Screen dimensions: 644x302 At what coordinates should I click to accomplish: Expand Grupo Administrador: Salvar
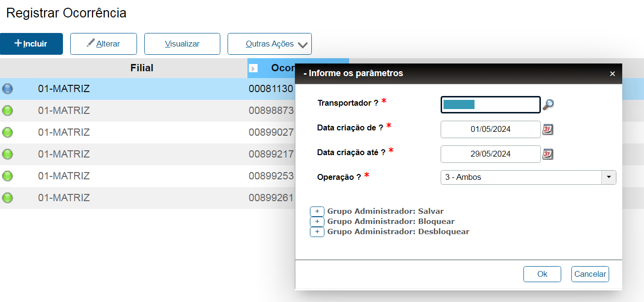click(x=317, y=211)
